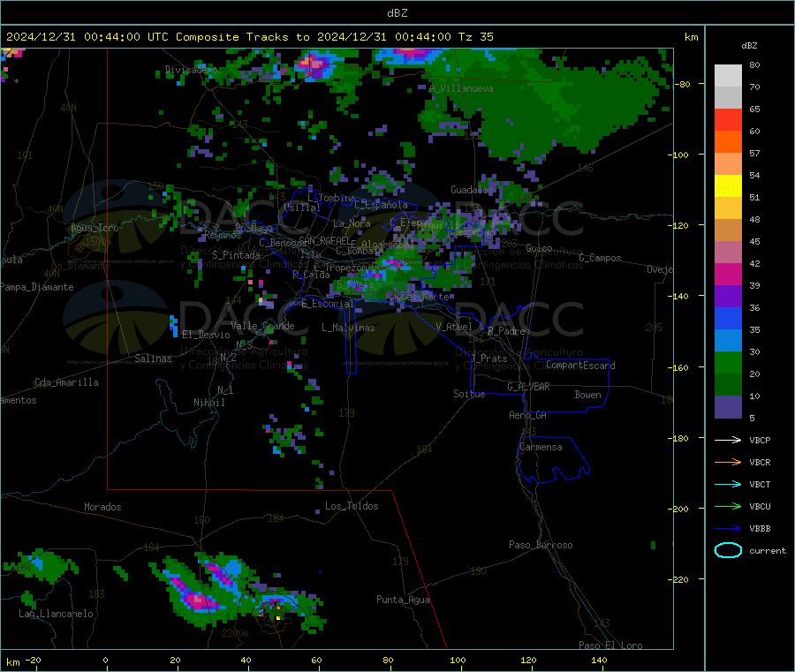The height and width of the screenshot is (672, 795).
Task: Click the Salinas map label
Action: pos(153,359)
